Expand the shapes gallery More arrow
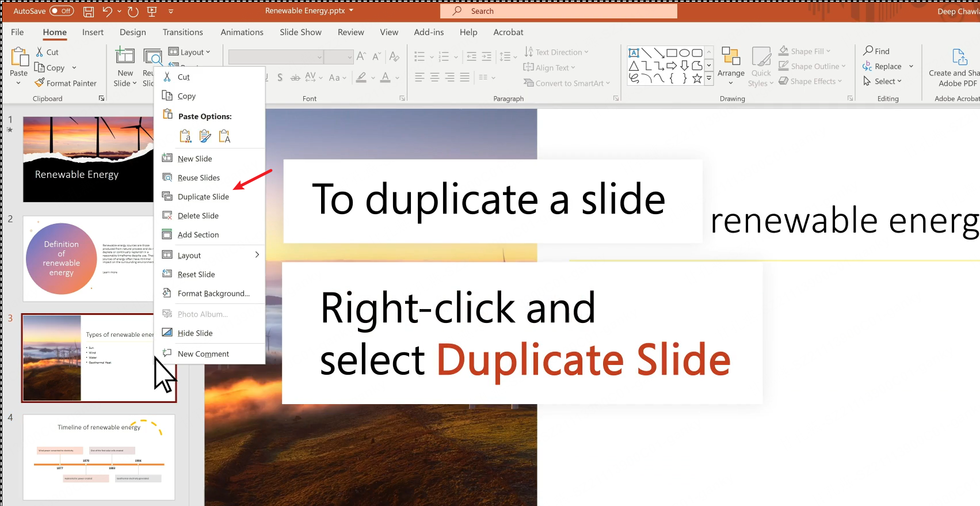Viewport: 980px width, 506px height. tap(709, 78)
